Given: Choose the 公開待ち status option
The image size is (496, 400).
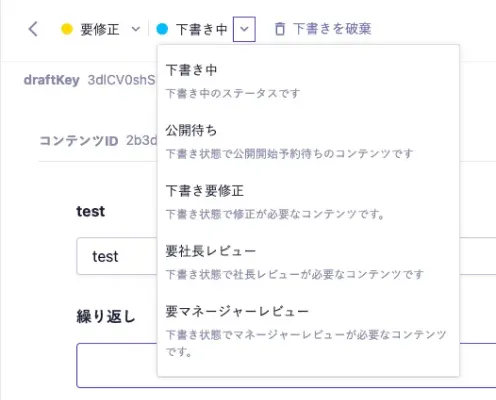Looking at the screenshot, I should (x=308, y=141).
